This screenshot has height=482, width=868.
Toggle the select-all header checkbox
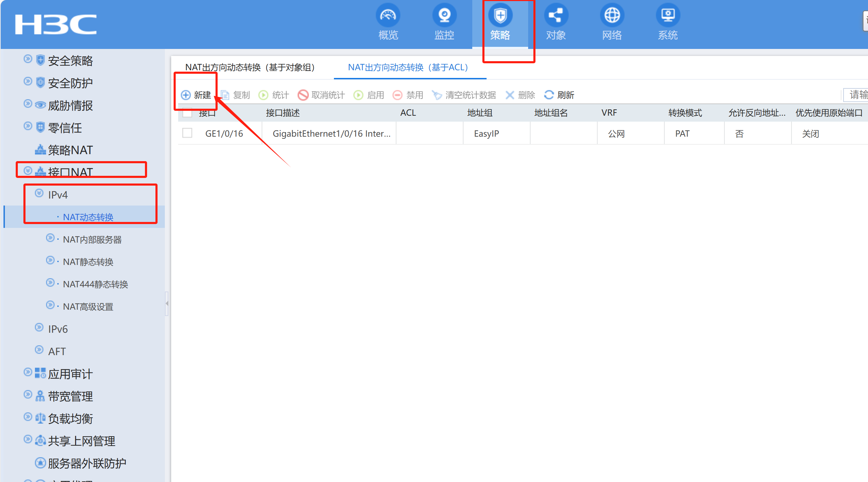tap(187, 113)
